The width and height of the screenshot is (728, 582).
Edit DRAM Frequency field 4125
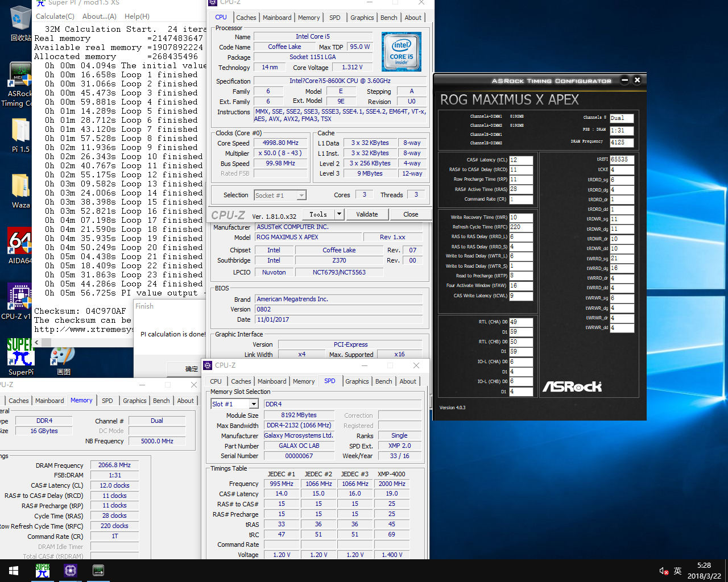[621, 143]
